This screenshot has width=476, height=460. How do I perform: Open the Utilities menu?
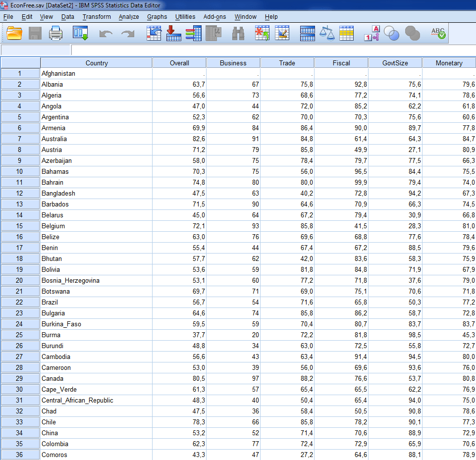coord(185,17)
